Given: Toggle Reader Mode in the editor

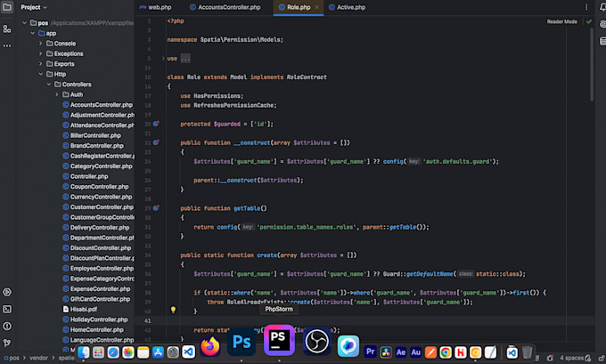Looking at the screenshot, I should pyautogui.click(x=561, y=21).
